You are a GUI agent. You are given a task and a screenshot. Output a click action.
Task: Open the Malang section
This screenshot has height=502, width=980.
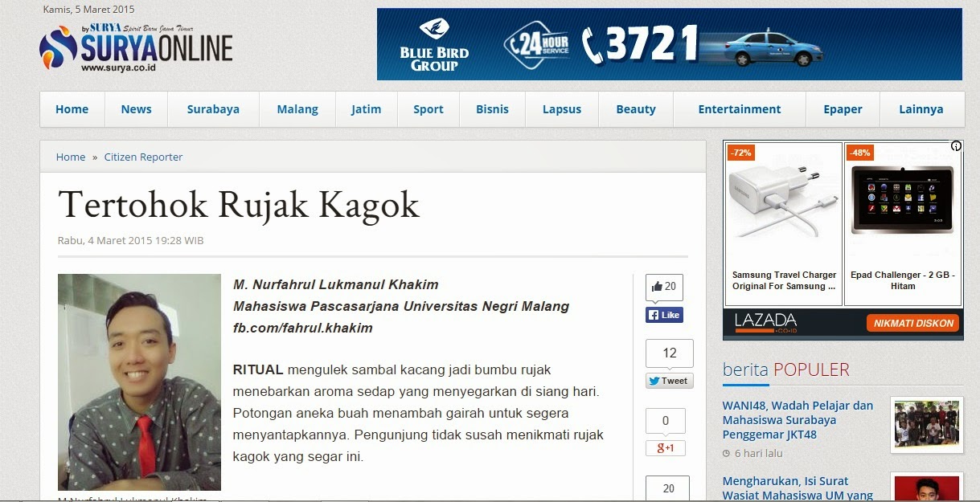point(297,109)
